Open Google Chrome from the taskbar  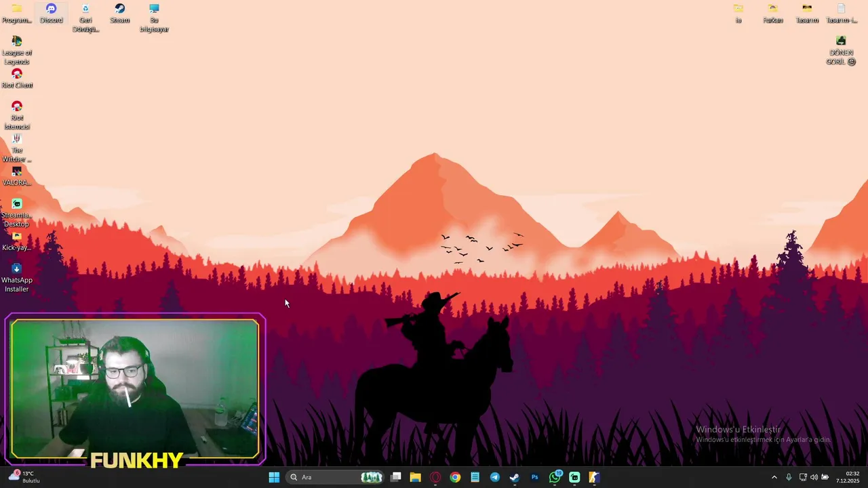[455, 477]
